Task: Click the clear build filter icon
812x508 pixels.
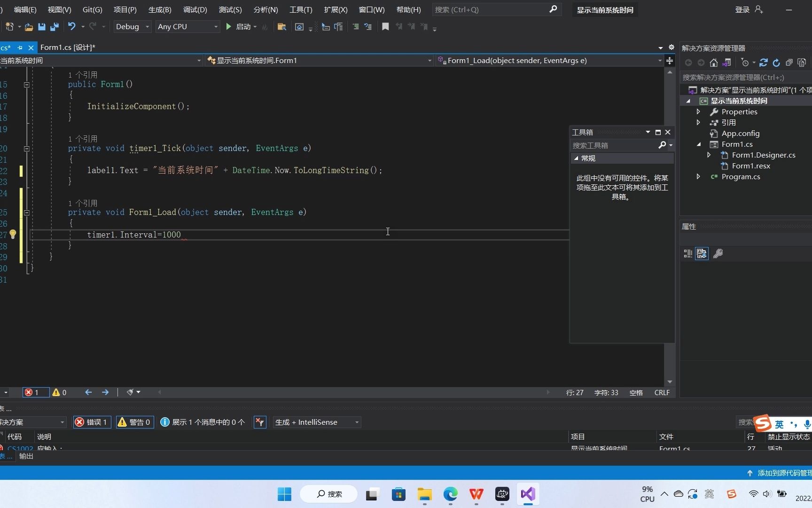Action: click(x=260, y=422)
